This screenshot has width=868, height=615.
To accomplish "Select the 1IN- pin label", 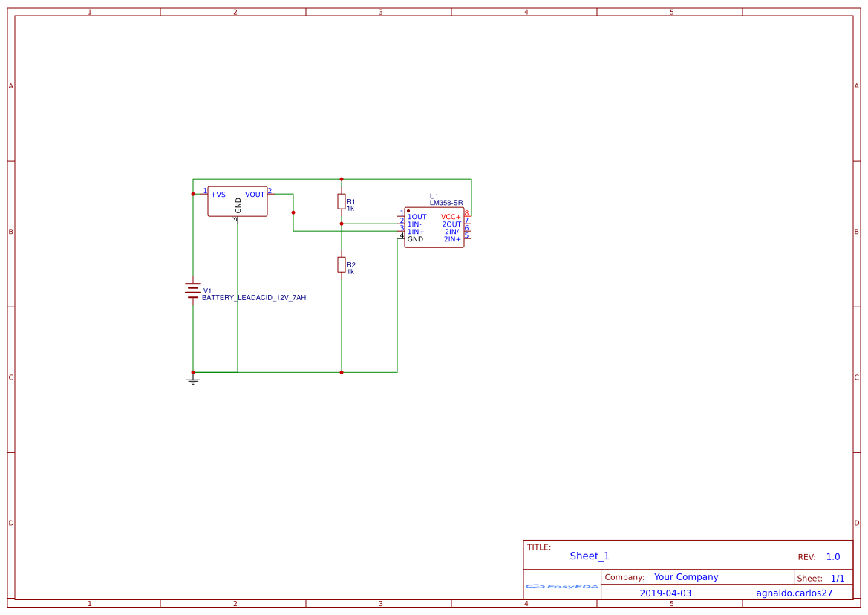I will pyautogui.click(x=414, y=224).
